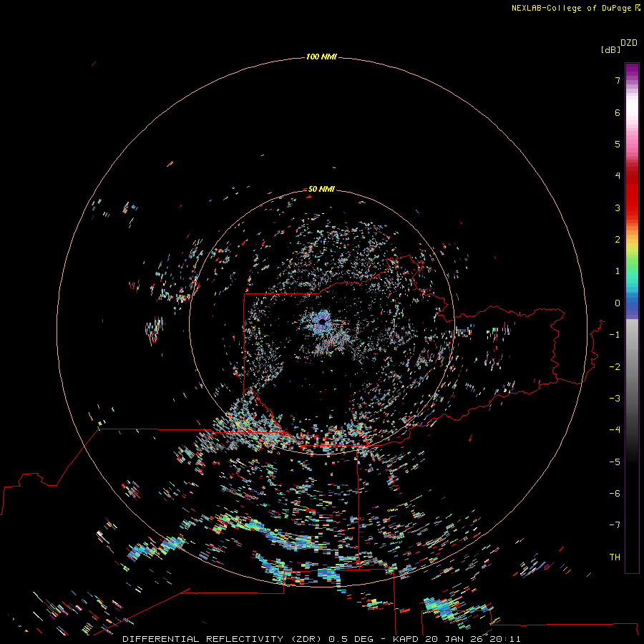Viewport: 644px width, 644px height.
Task: Click the 5 value on color scale
Action: (618, 144)
